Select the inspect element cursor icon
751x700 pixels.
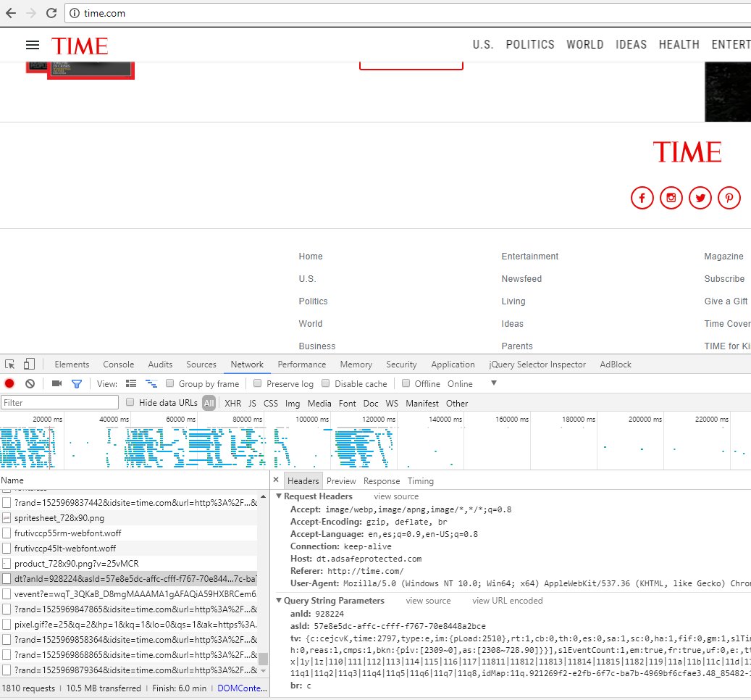pos(10,364)
